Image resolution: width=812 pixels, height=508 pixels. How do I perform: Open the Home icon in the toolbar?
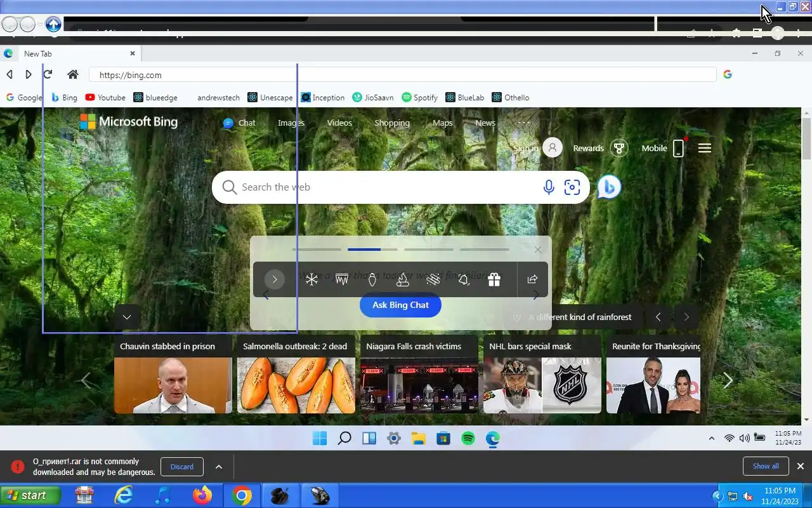[73, 75]
